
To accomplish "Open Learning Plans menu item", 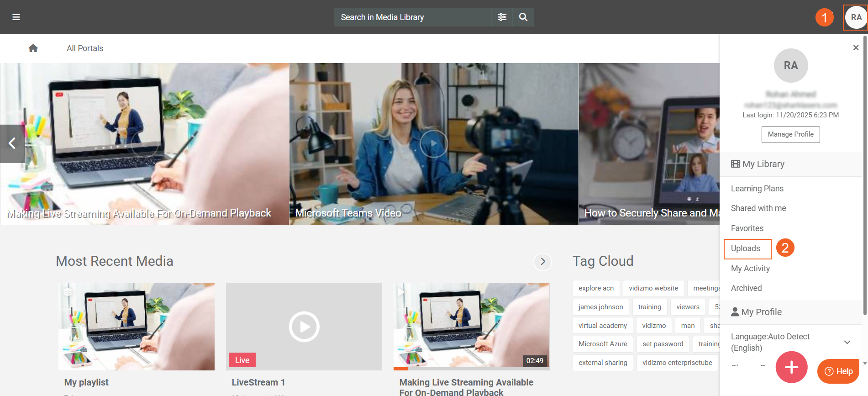I will (757, 189).
